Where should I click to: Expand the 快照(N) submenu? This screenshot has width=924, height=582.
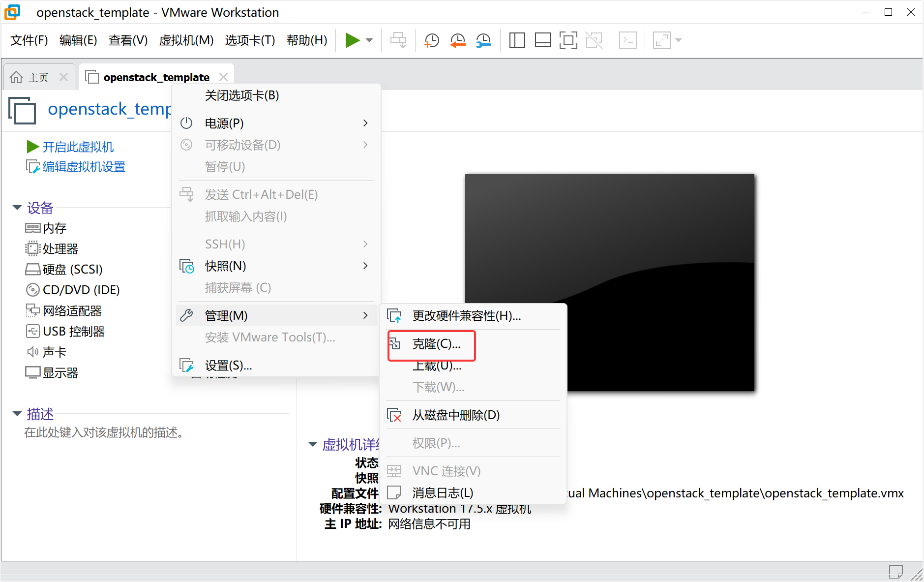(x=276, y=266)
